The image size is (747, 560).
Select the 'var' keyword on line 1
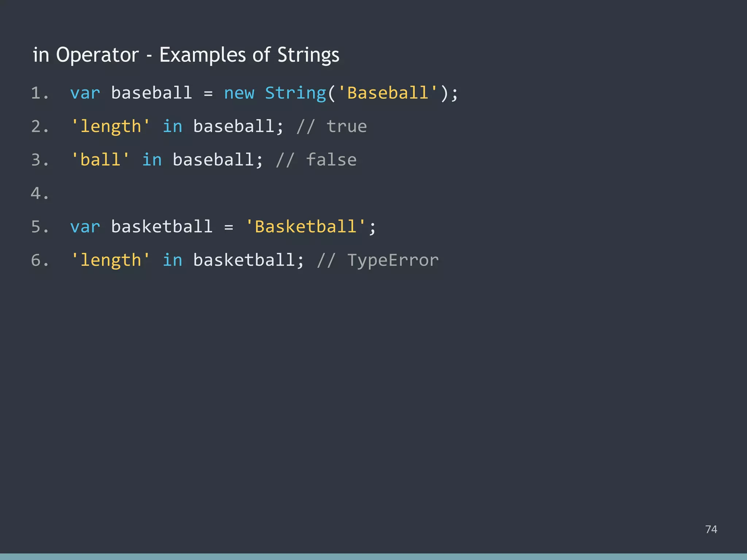click(85, 93)
